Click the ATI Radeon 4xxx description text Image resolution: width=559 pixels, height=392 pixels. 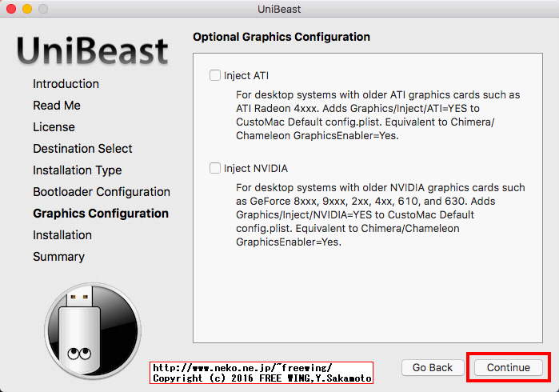point(378,115)
